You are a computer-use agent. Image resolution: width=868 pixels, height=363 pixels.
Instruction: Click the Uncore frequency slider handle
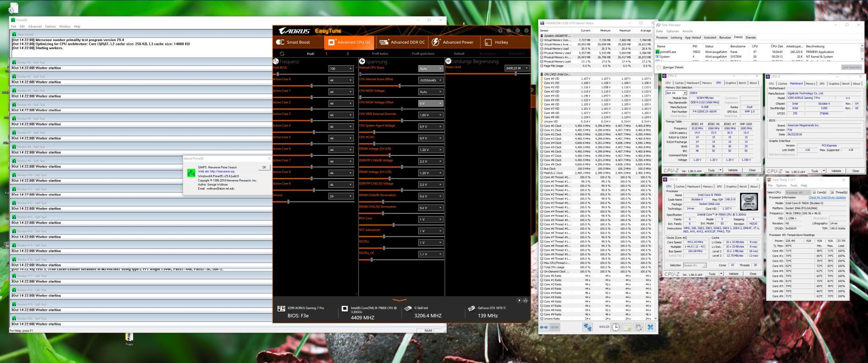289,202
